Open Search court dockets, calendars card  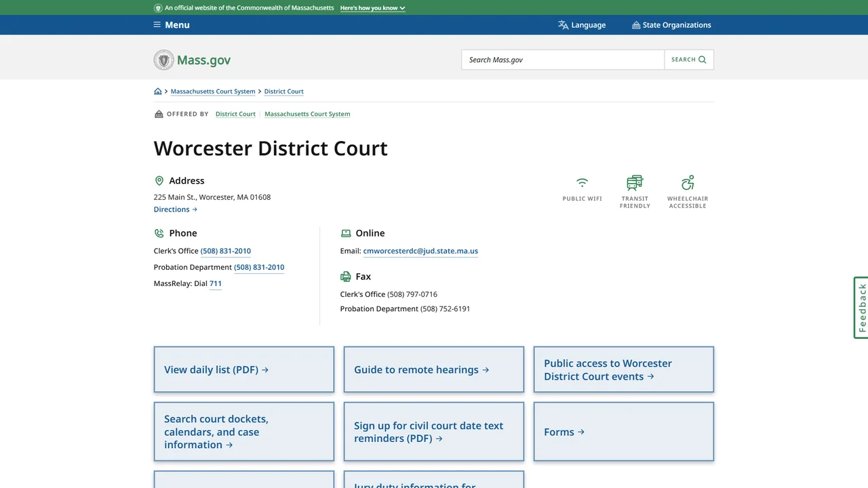(x=244, y=432)
